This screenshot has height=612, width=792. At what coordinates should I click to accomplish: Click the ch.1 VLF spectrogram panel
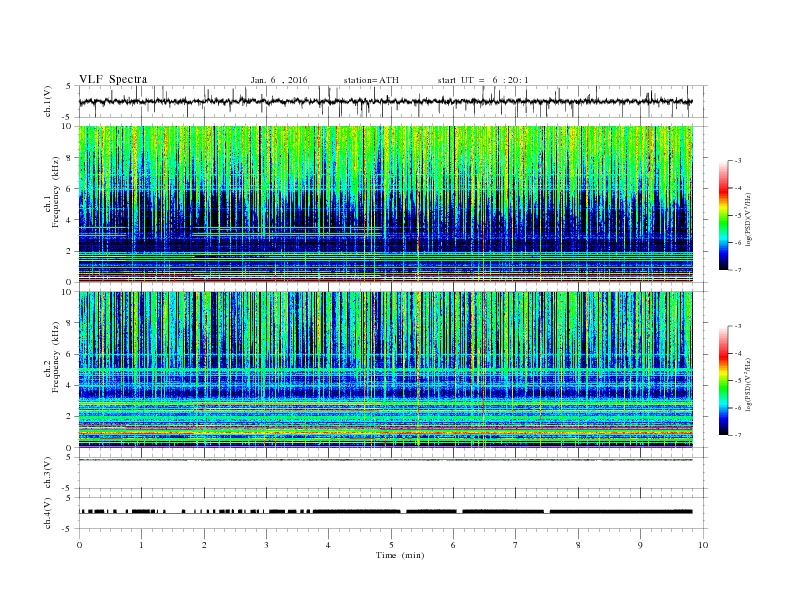click(386, 204)
